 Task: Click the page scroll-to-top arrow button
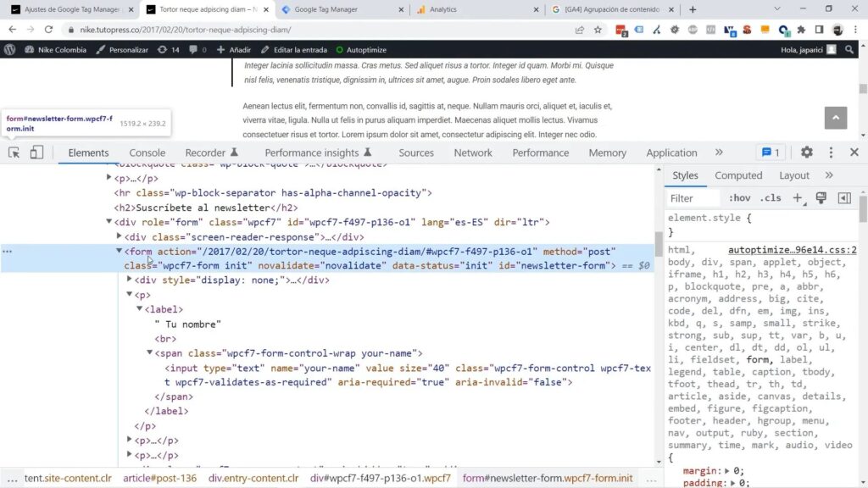pos(835,118)
